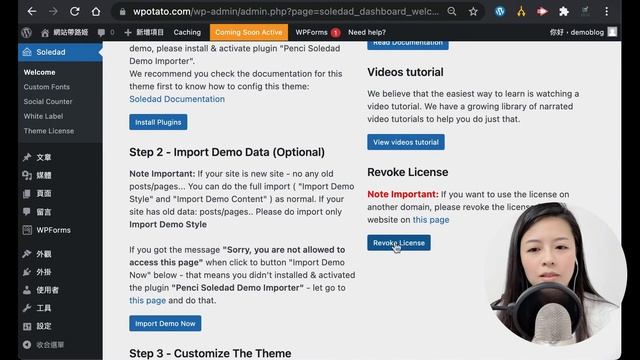Click the Install Plugins button
The image size is (640, 360).
point(158,122)
